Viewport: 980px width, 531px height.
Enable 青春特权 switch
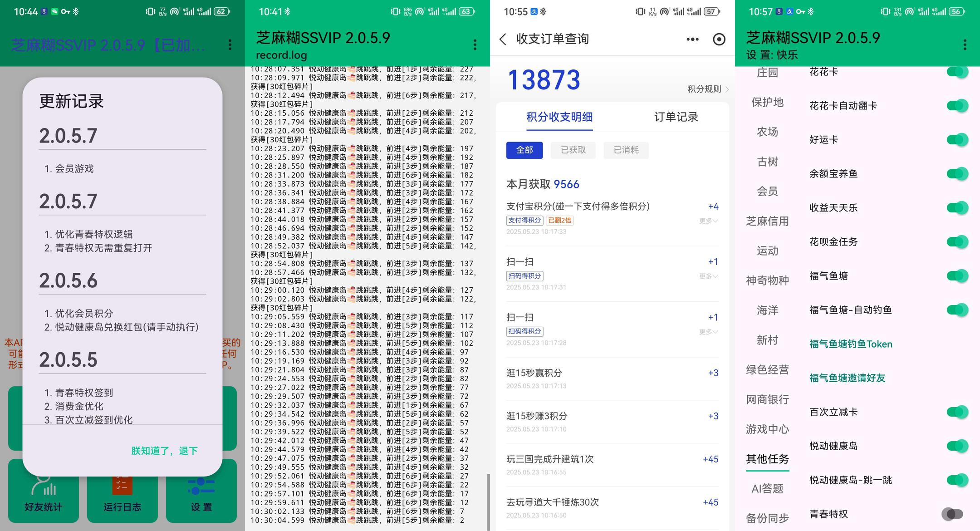tap(952, 514)
